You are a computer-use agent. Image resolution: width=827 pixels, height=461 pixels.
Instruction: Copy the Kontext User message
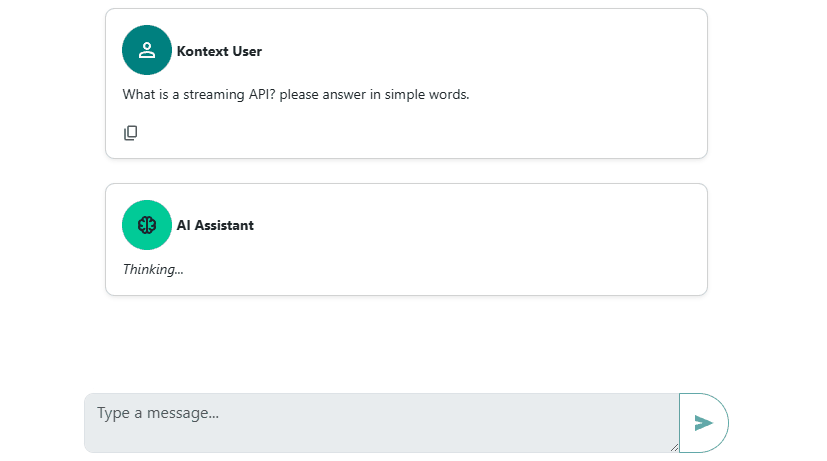131,133
